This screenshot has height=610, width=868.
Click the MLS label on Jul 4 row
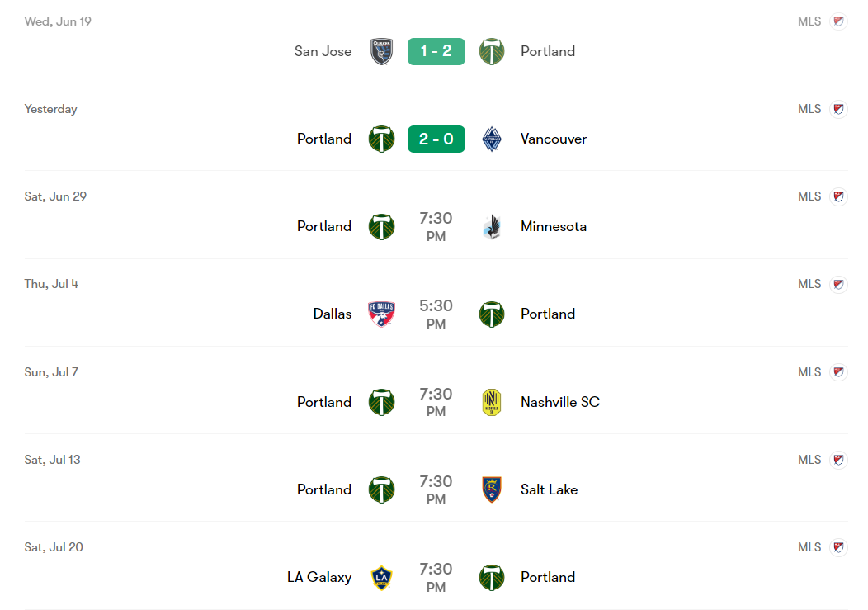(x=809, y=284)
